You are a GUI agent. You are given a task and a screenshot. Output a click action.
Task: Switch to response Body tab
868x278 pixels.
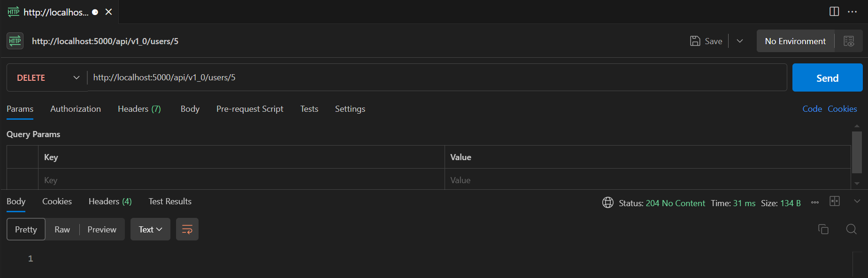point(16,201)
